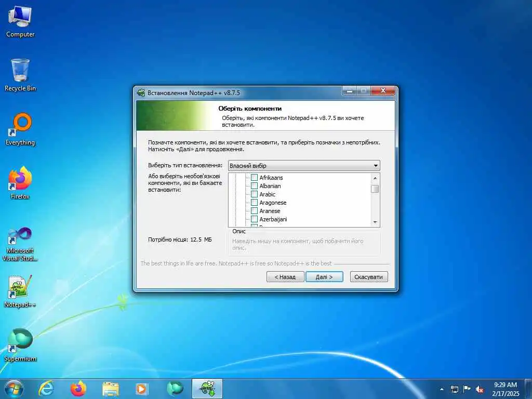Image resolution: width=532 pixels, height=399 pixels.
Task: Open the network status tray icon
Action: (454, 389)
